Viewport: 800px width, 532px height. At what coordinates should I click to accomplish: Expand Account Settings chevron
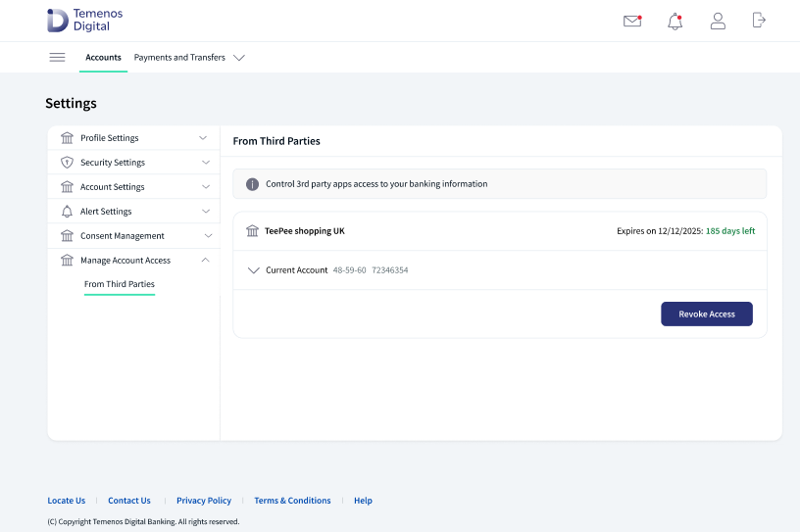[x=206, y=187]
